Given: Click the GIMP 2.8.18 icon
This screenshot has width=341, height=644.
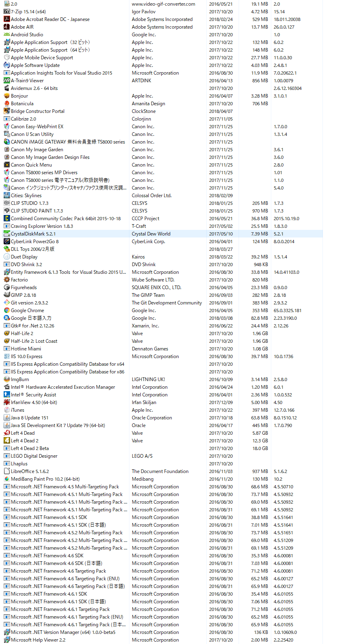Looking at the screenshot, I should point(6,295).
